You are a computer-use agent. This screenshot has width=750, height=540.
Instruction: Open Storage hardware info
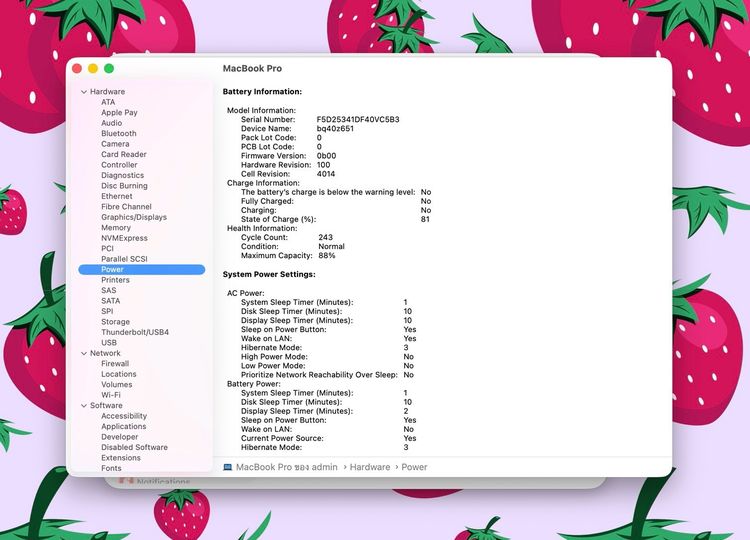115,322
